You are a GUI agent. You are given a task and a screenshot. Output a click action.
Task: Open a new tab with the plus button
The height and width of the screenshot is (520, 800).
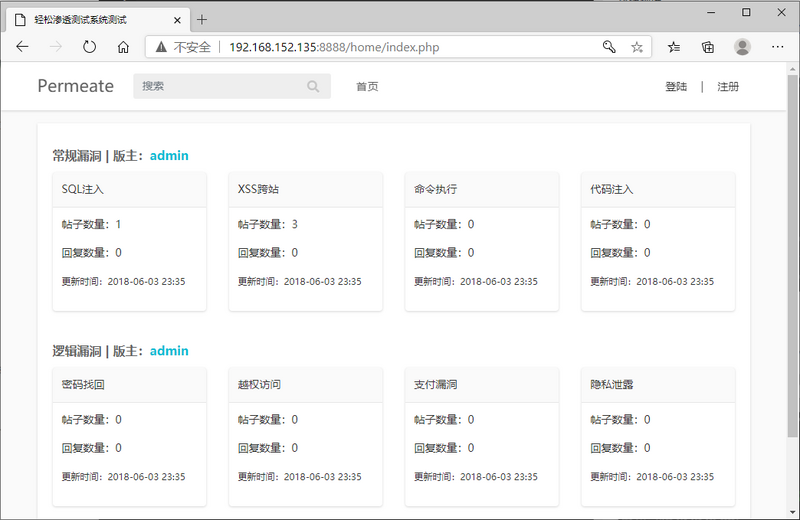coord(202,19)
